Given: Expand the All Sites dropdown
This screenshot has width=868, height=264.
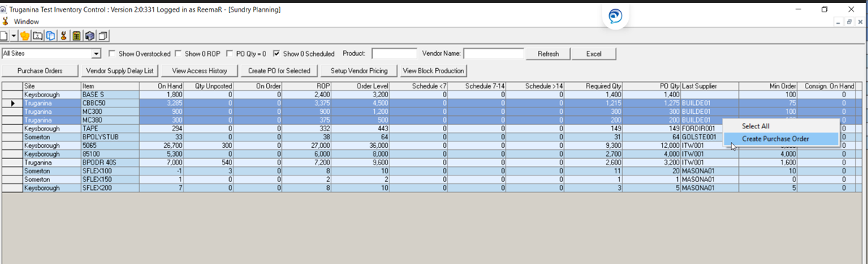Looking at the screenshot, I should click(97, 54).
